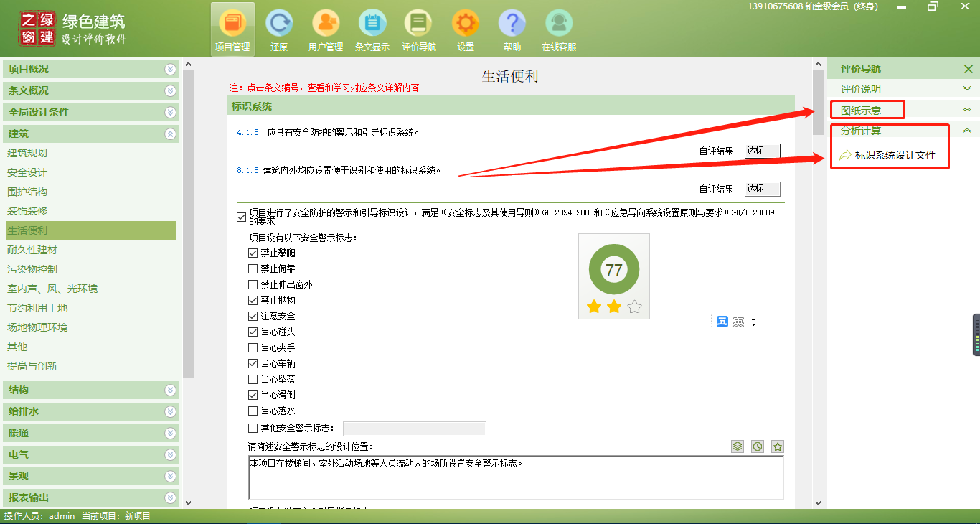Uncheck 禁止攀爬 checkbox

pyautogui.click(x=253, y=253)
